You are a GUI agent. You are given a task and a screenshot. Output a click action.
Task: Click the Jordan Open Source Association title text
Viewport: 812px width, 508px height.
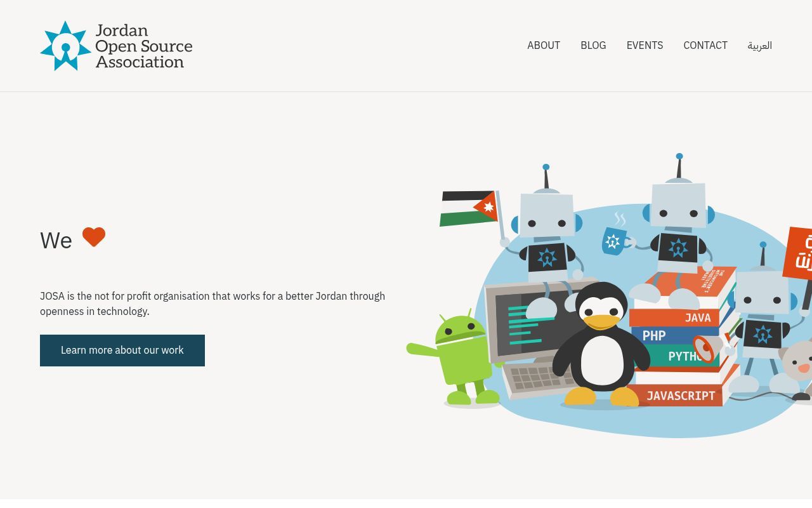click(x=144, y=46)
